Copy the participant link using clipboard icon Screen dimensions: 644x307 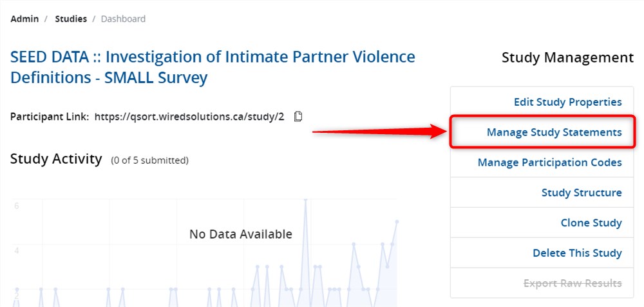point(298,117)
